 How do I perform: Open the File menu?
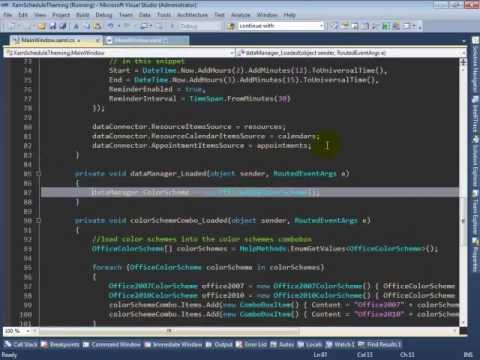8,15
